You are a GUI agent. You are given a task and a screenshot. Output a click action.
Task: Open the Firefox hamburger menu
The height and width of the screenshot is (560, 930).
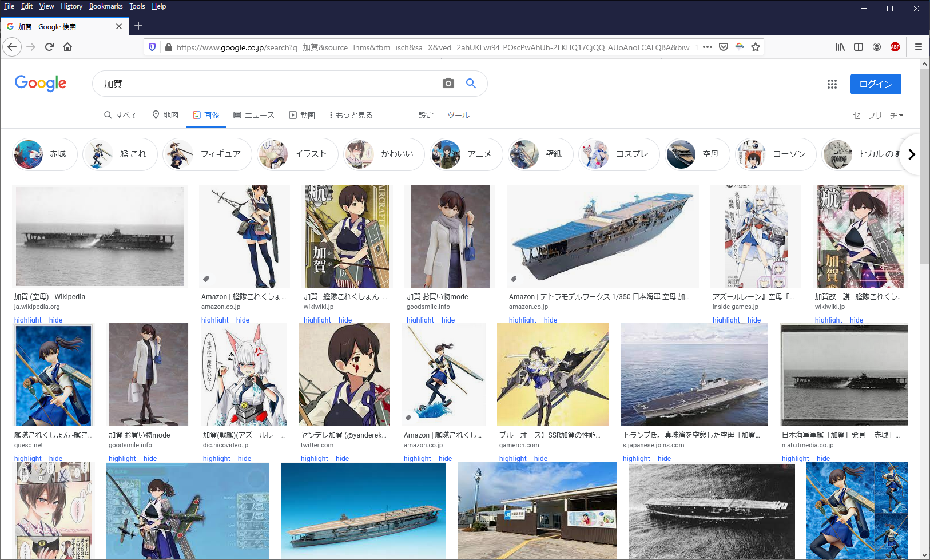click(919, 47)
